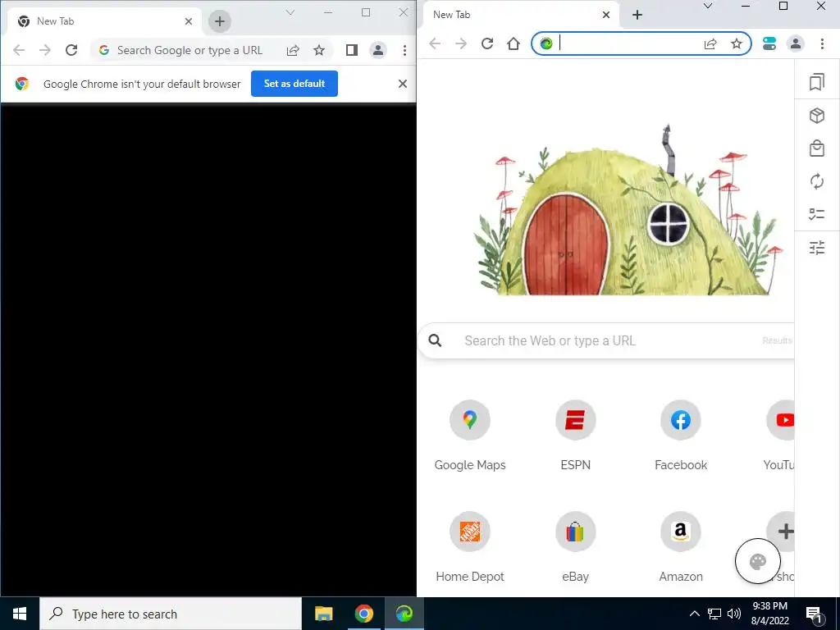
Task: Share this page in Chrome window
Action: pyautogui.click(x=293, y=50)
